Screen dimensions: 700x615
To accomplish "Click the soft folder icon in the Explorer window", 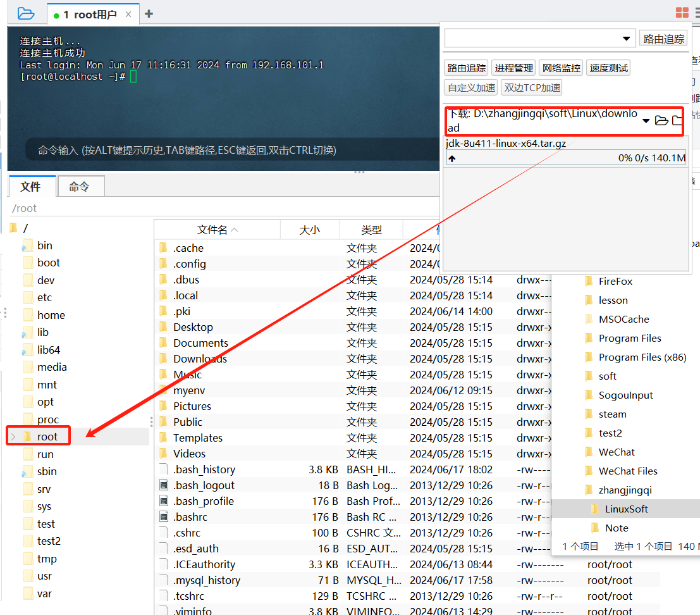I will (x=589, y=376).
